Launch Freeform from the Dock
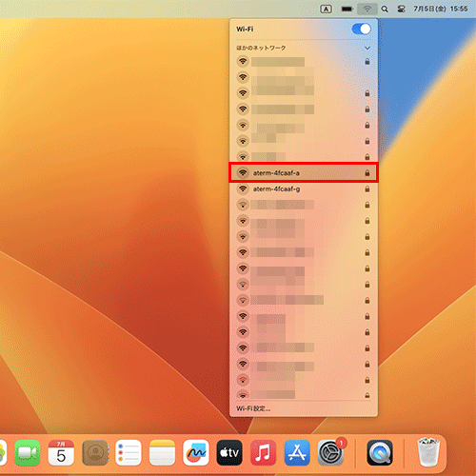 point(196,452)
